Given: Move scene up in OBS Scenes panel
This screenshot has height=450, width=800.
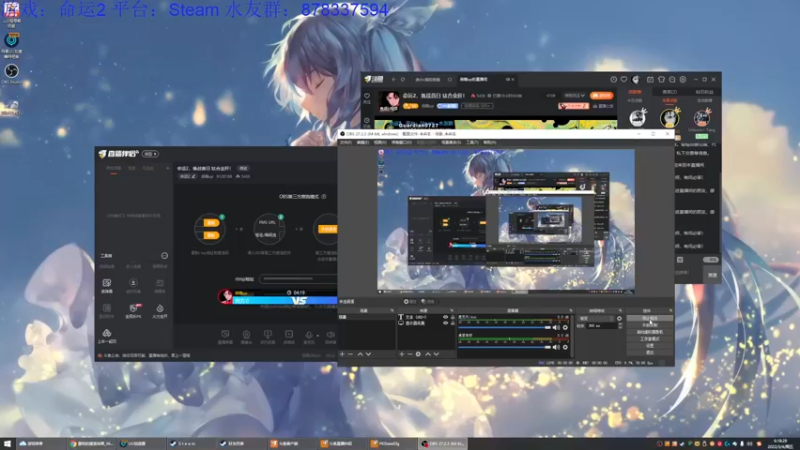Looking at the screenshot, I should point(360,354).
